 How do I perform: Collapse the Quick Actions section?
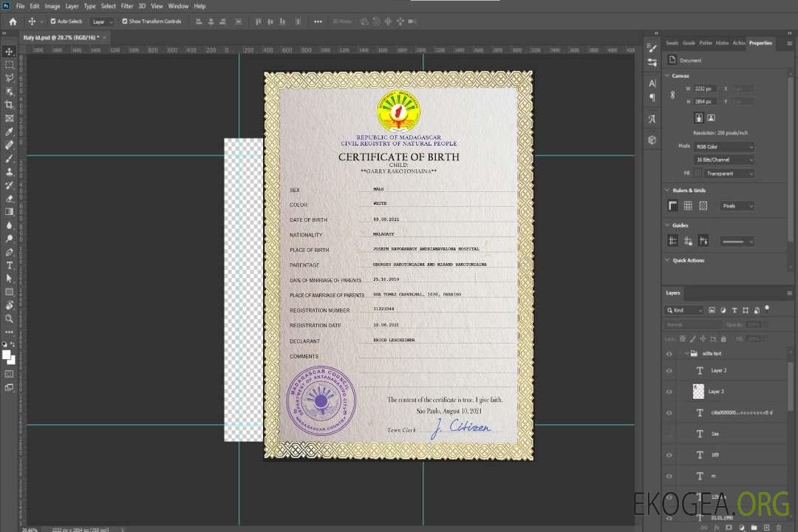coord(667,260)
